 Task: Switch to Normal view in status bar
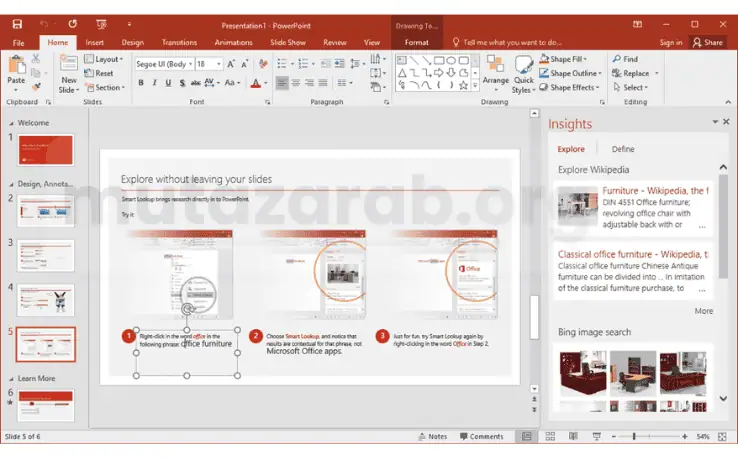coord(526,437)
